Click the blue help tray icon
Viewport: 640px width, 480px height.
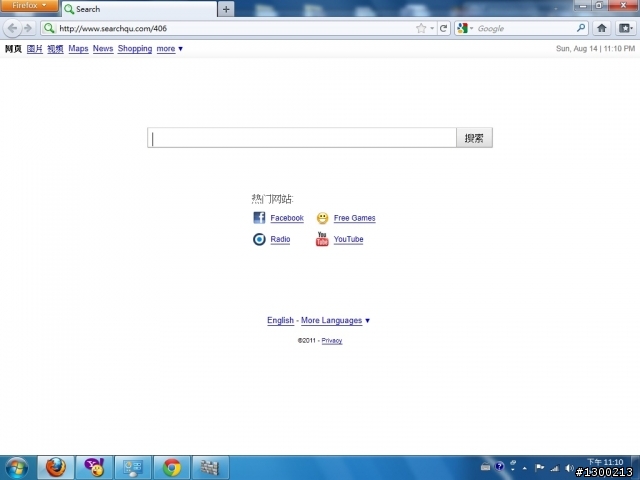[x=499, y=466]
